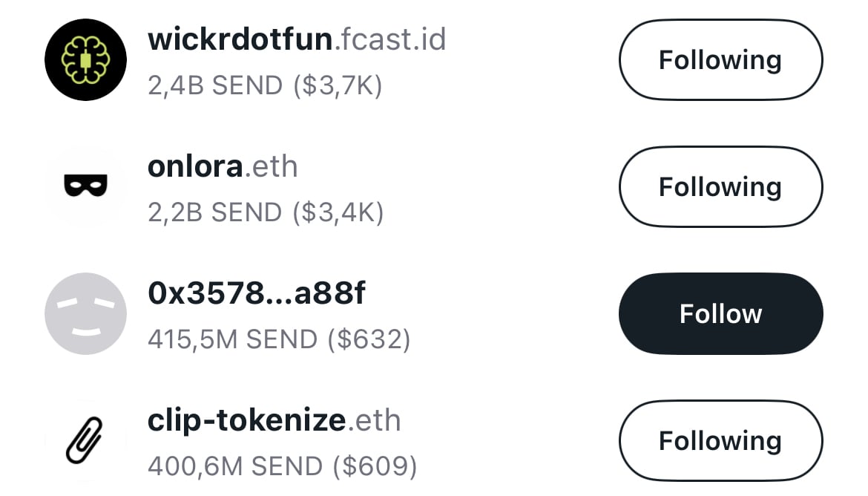Select the ($609) dollar value
This screenshot has height=496, width=868.
tap(375, 467)
